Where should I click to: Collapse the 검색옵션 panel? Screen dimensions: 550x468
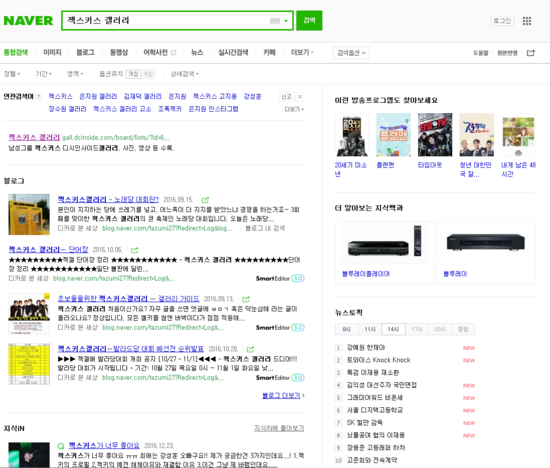coord(351,53)
